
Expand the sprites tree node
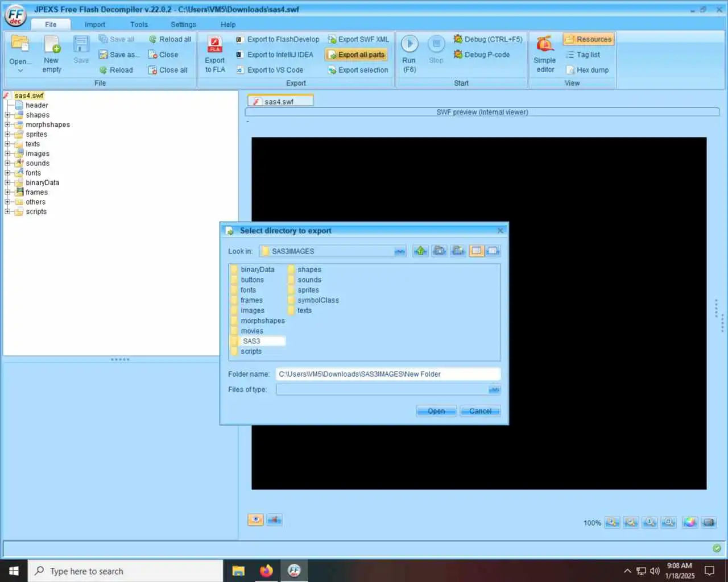pyautogui.click(x=8, y=134)
